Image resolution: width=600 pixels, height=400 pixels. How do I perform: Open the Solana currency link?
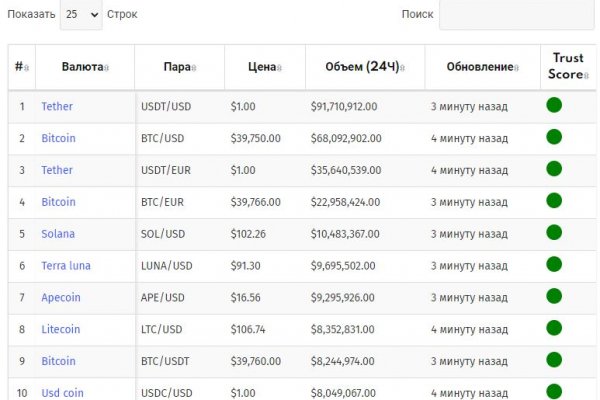pos(58,234)
